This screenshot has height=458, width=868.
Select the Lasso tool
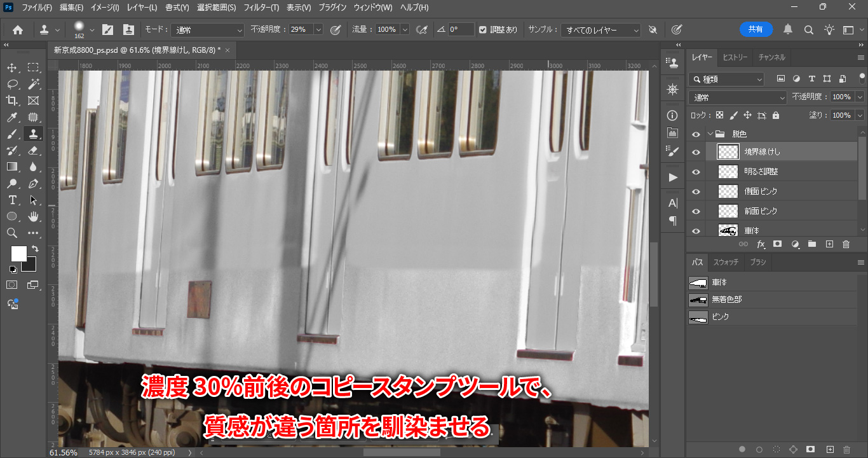click(12, 84)
